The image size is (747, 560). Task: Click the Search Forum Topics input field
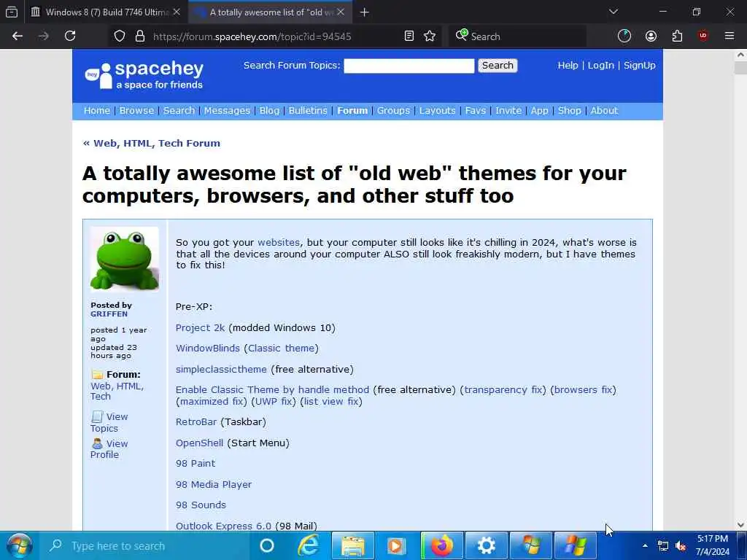pyautogui.click(x=409, y=66)
